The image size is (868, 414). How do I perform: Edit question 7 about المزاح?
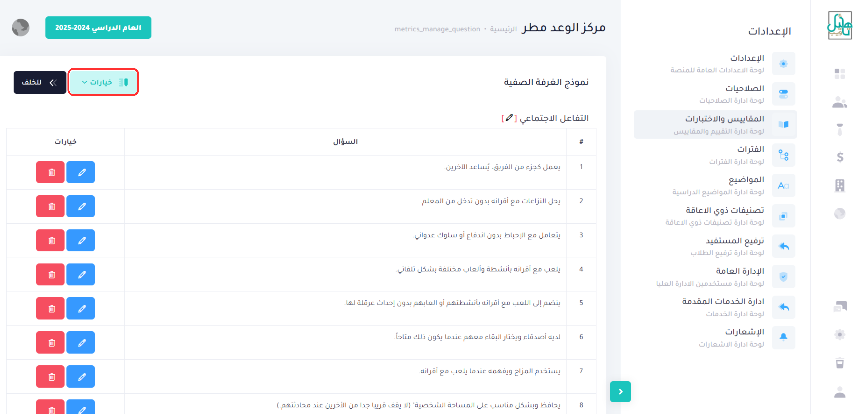coord(81,376)
